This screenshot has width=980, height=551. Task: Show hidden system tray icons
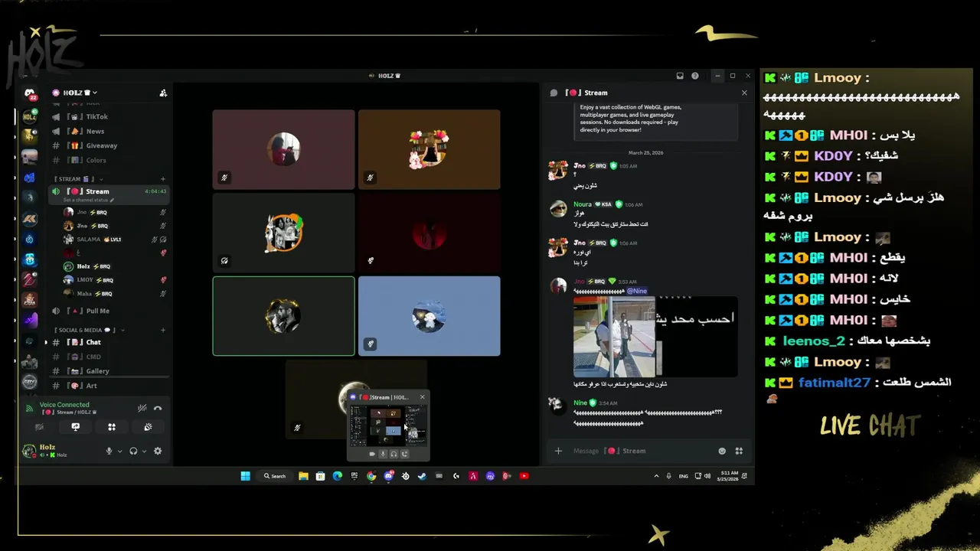[656, 476]
